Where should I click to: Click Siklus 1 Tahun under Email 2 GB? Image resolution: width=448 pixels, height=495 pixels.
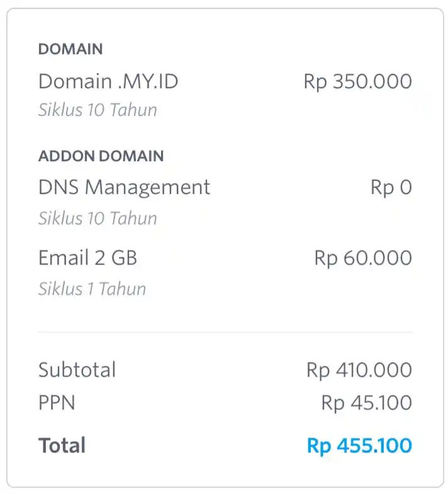[x=92, y=288]
